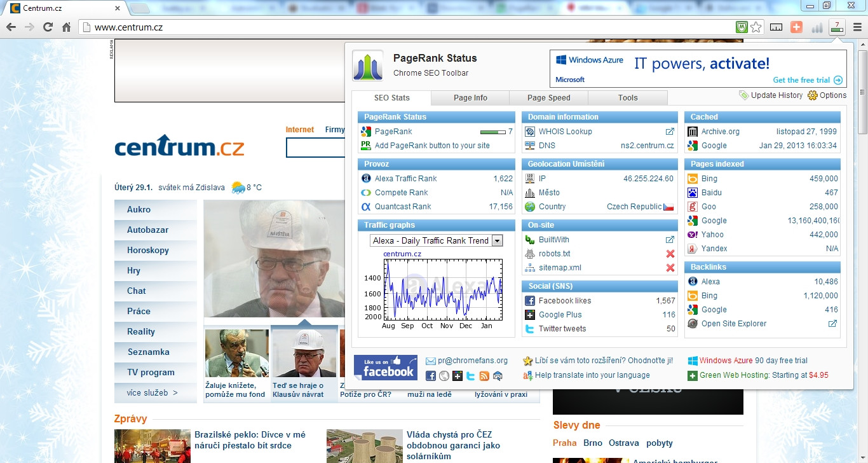The width and height of the screenshot is (868, 463).
Task: Click the small globe icon in the footer
Action: (x=444, y=376)
